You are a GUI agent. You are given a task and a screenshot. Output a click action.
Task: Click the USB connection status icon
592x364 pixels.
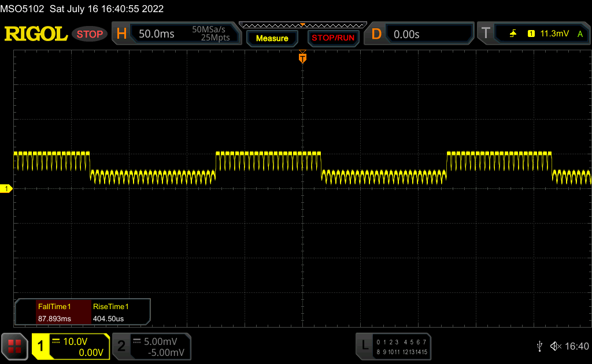(539, 346)
